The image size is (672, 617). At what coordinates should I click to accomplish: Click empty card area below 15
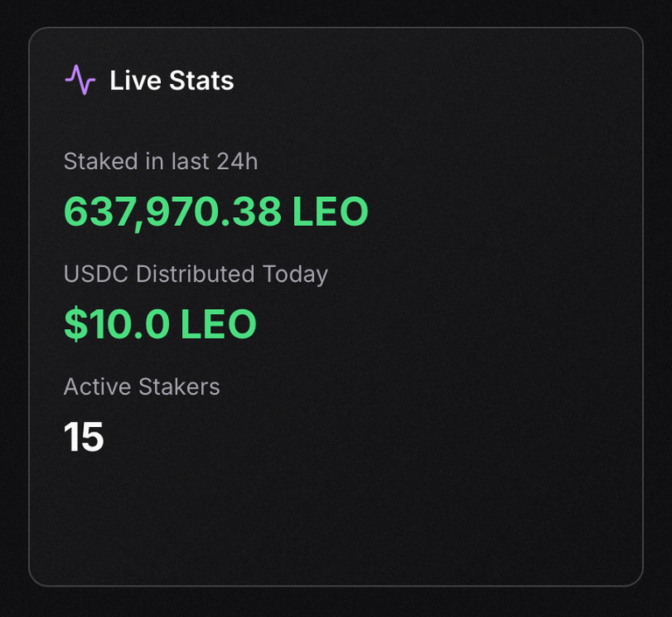click(336, 519)
